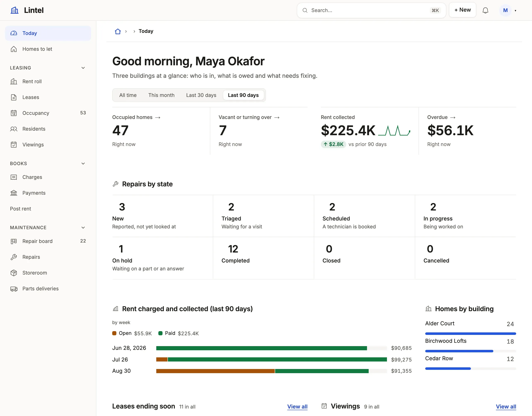Click the M user avatar

click(505, 10)
